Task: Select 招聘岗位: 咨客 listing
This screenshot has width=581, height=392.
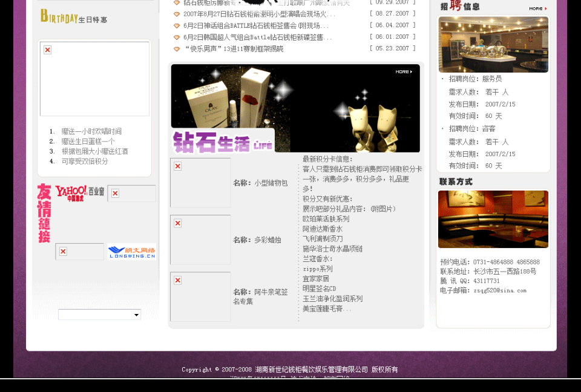Action: tap(472, 129)
